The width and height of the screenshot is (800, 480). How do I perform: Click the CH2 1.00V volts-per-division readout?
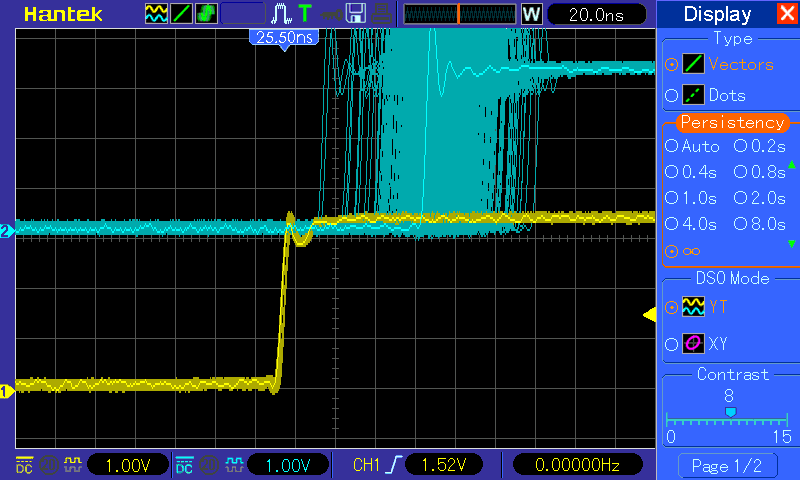click(x=288, y=465)
